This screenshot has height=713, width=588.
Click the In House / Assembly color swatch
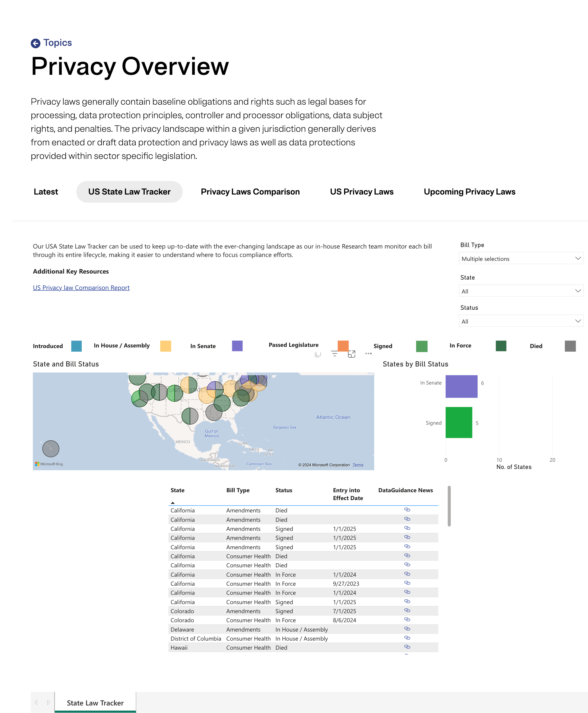165,346
